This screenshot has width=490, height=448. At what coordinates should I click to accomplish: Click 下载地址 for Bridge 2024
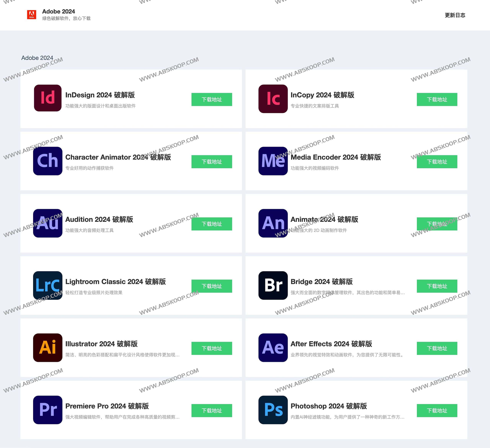click(437, 286)
